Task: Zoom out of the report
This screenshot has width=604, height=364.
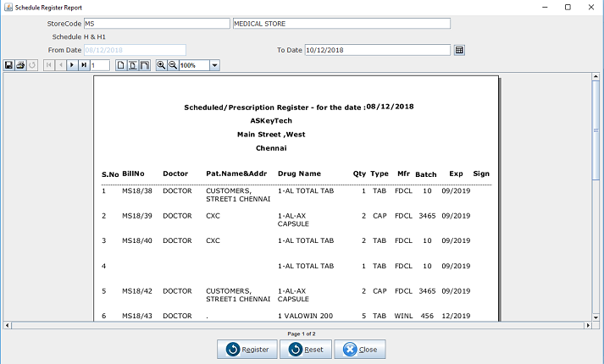Action: [x=173, y=65]
